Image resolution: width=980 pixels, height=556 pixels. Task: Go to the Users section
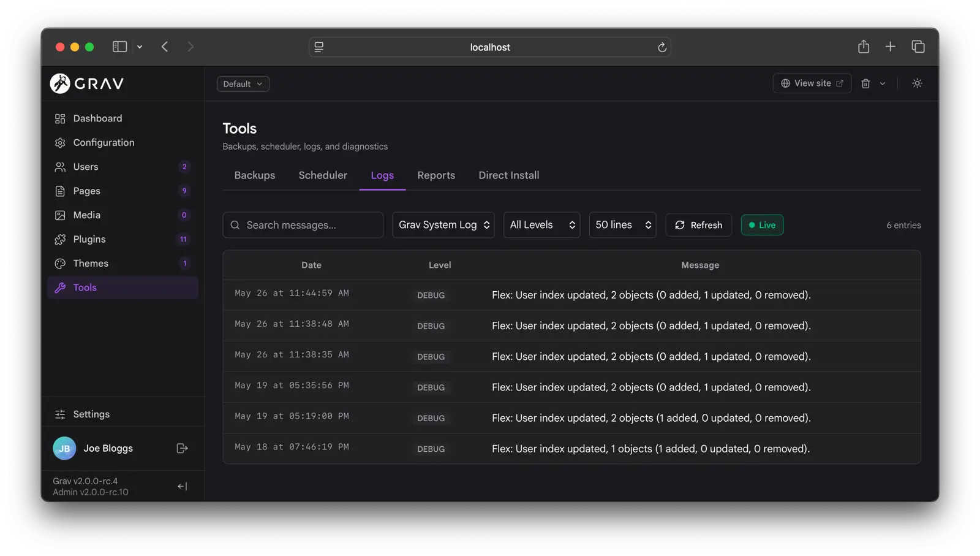123,167
